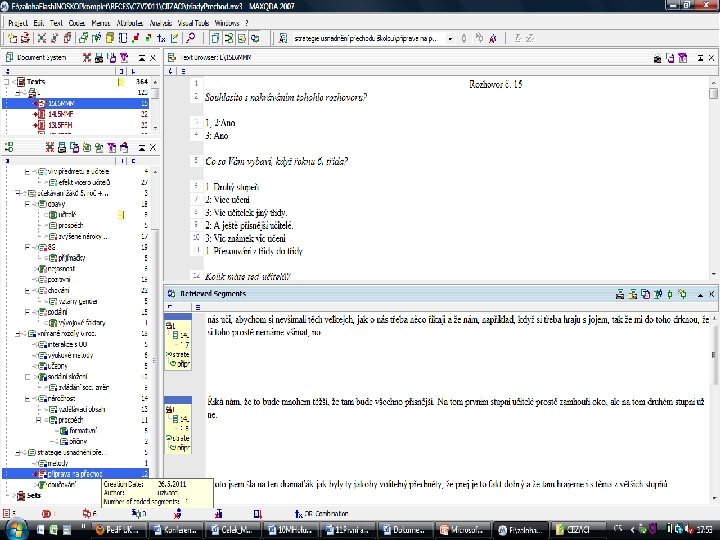Click the code icon left of the code combo box
The width and height of the screenshot is (720, 540).
pyautogui.click(x=283, y=39)
